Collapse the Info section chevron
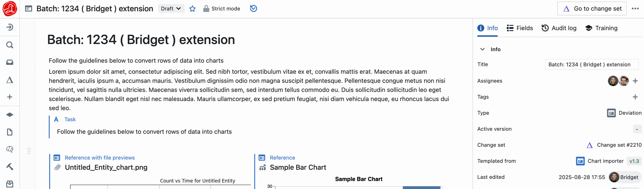This screenshot has height=189, width=644. [x=483, y=49]
